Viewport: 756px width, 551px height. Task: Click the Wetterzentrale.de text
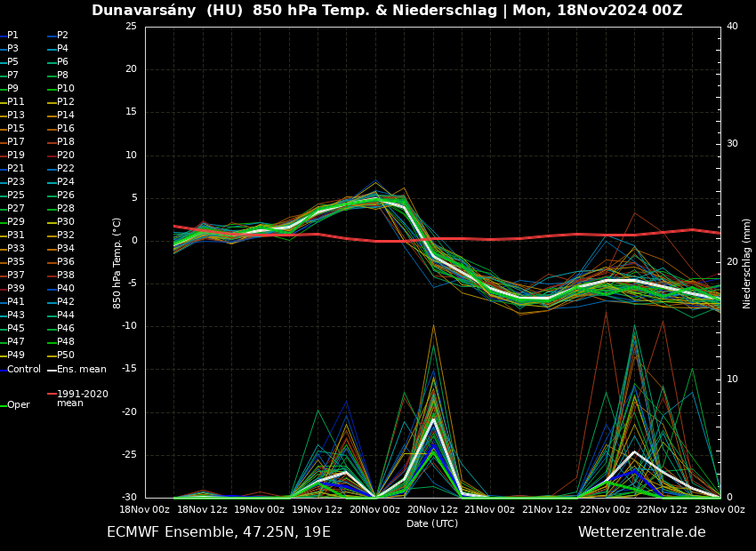[x=641, y=532]
